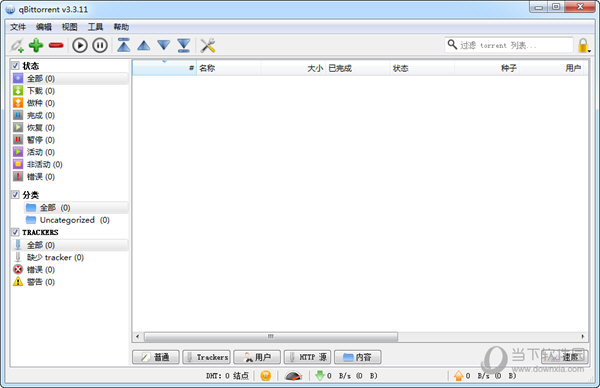Click the resume play toolbar icon
Image resolution: width=600 pixels, height=388 pixels.
[80, 46]
